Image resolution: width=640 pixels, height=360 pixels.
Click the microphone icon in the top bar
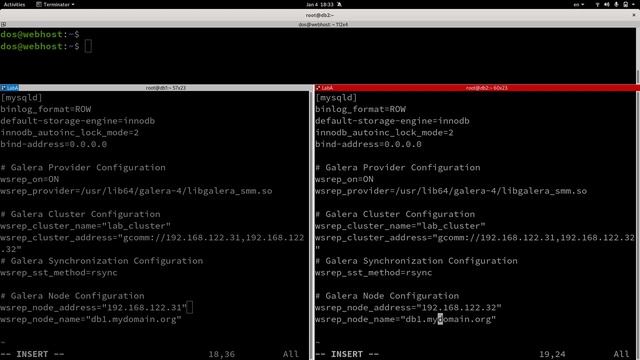click(x=616, y=4)
